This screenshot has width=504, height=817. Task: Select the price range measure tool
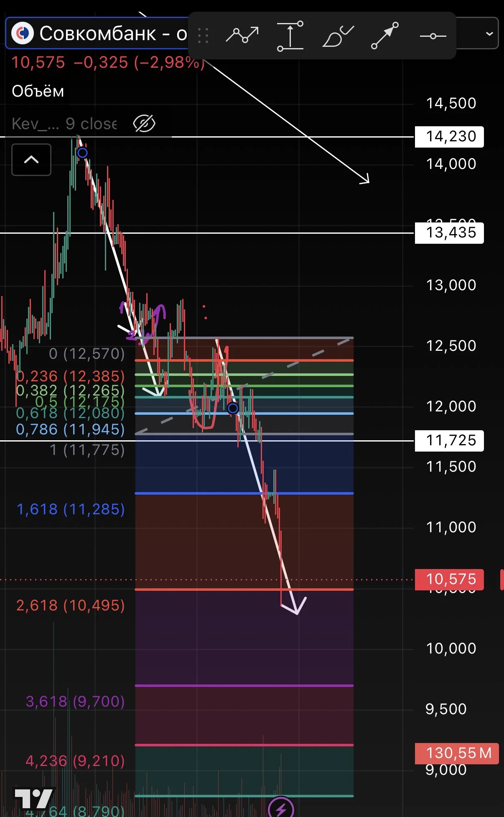pyautogui.click(x=290, y=36)
